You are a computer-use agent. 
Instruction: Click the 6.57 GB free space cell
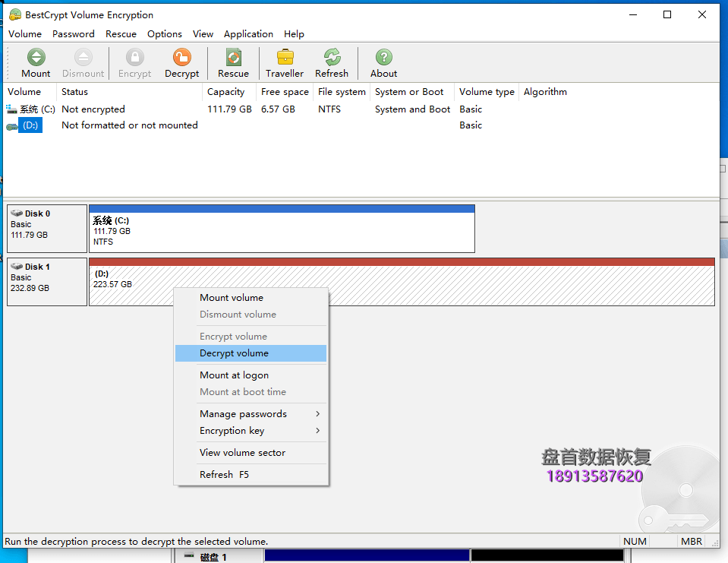(x=278, y=109)
